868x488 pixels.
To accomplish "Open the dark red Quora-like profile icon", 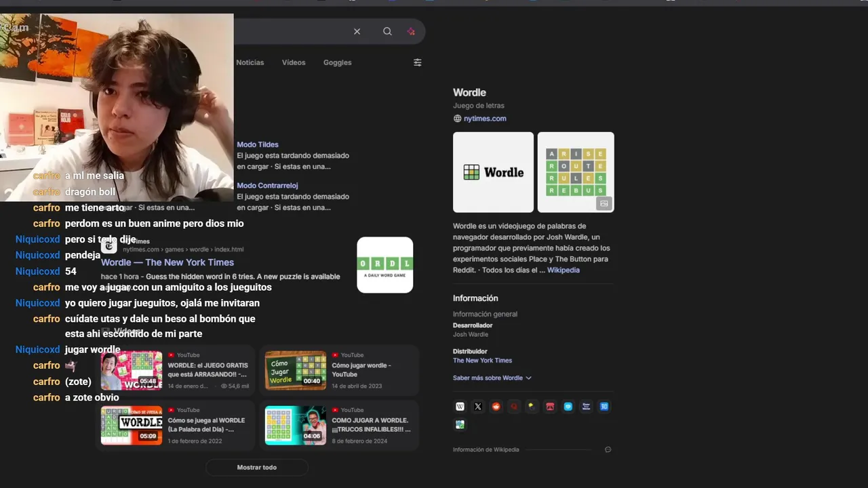I will pos(514,407).
